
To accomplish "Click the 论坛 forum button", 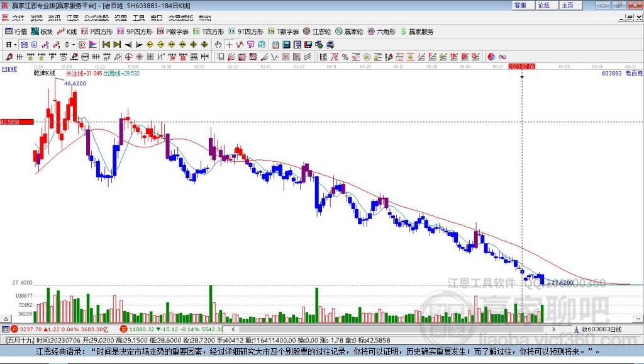I will (x=544, y=5).
